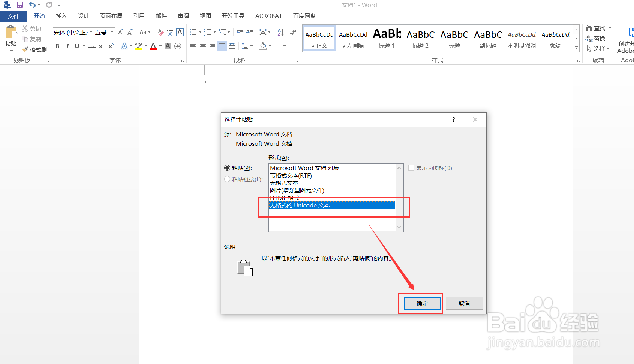Decrease paragraph indent

[240, 32]
